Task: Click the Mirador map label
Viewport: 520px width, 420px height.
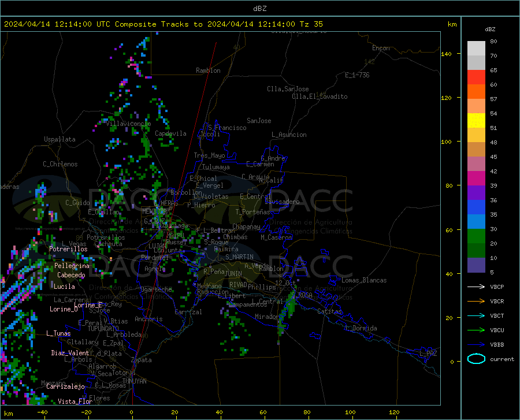Action: pyautogui.click(x=266, y=317)
